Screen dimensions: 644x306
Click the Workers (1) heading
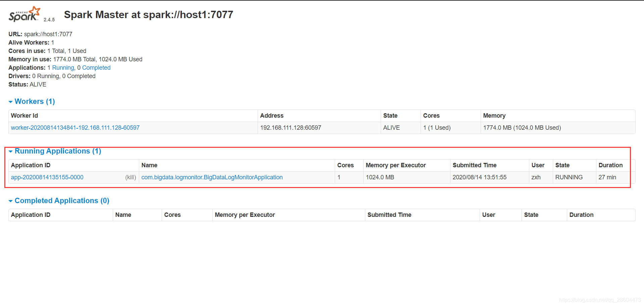click(x=35, y=102)
